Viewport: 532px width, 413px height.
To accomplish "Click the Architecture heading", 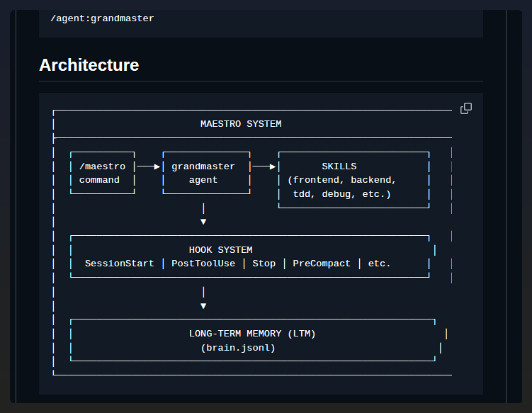I will tap(89, 64).
